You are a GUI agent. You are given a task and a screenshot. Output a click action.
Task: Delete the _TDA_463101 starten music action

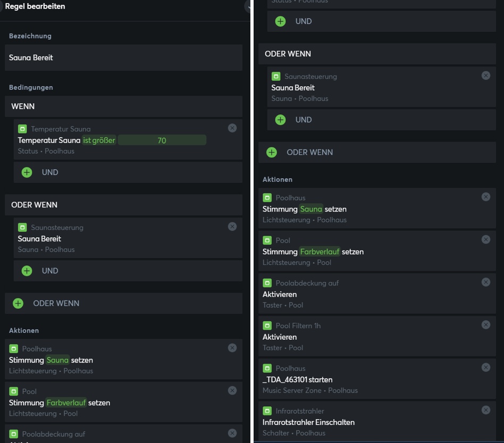tap(485, 367)
